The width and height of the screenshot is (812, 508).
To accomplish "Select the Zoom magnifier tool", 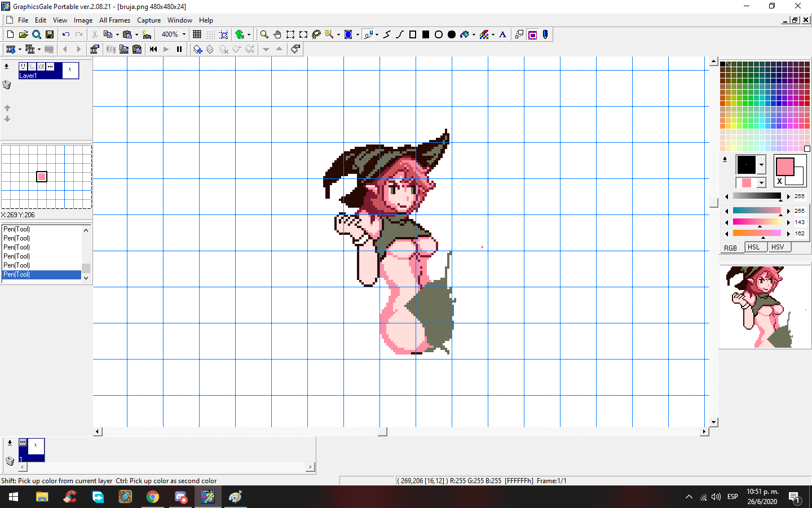I will point(264,34).
